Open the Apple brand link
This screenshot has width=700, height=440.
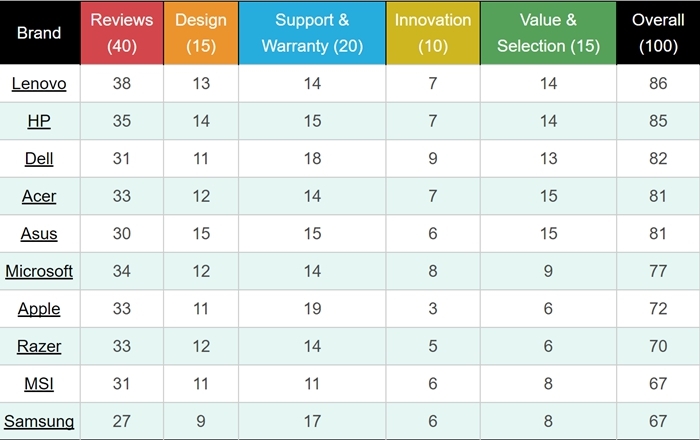click(39, 309)
